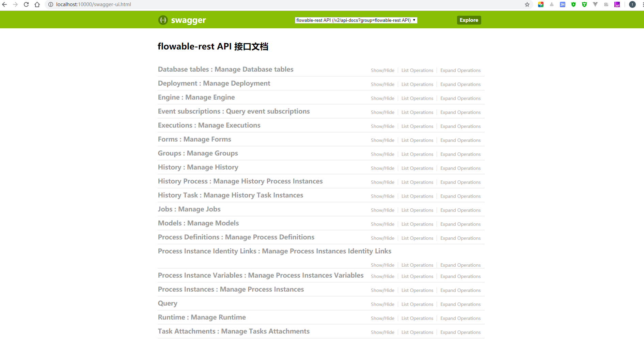Open the Process Definitions heading
This screenshot has height=339, width=644.
point(236,237)
